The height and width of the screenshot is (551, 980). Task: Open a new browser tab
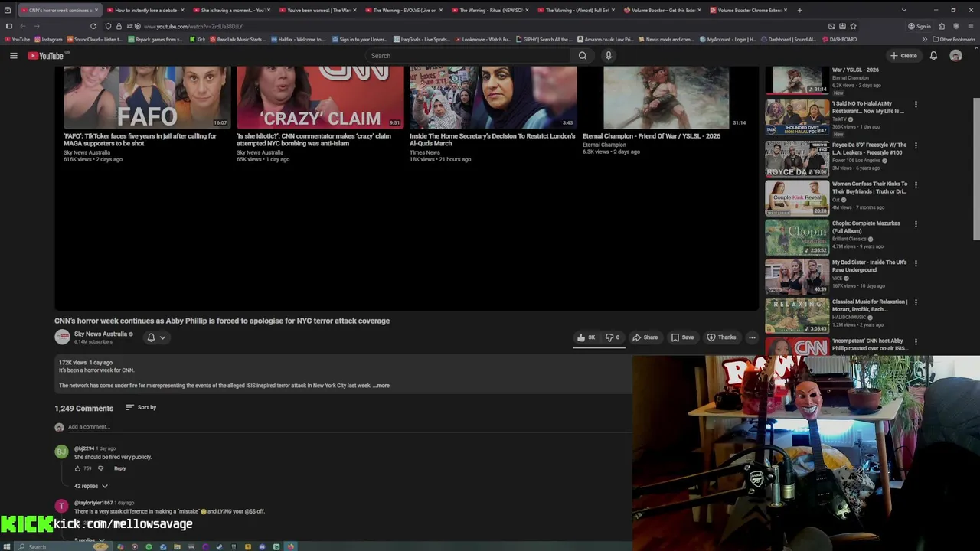pyautogui.click(x=800, y=10)
